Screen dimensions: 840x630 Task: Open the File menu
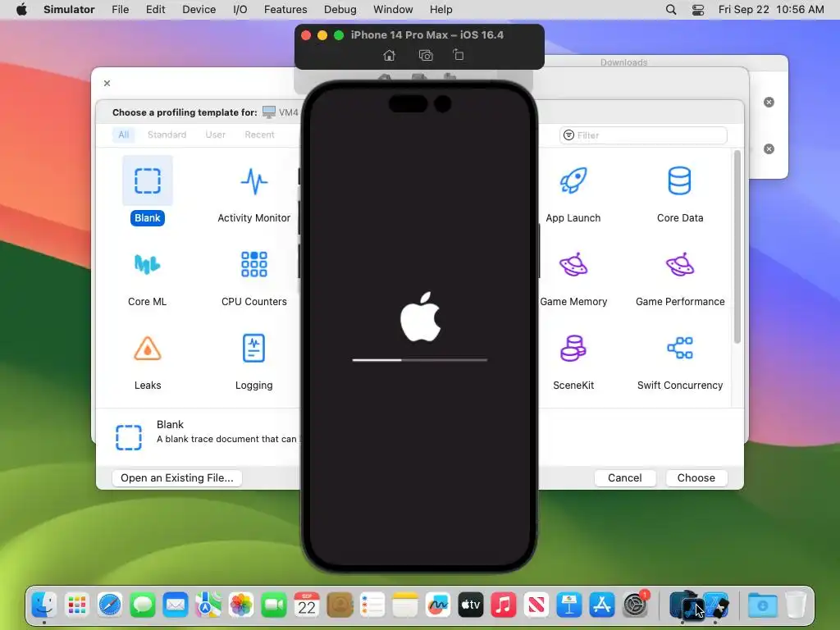point(120,10)
